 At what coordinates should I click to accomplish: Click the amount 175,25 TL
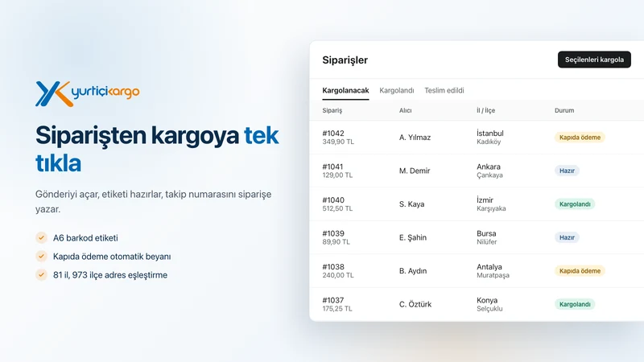[337, 309]
